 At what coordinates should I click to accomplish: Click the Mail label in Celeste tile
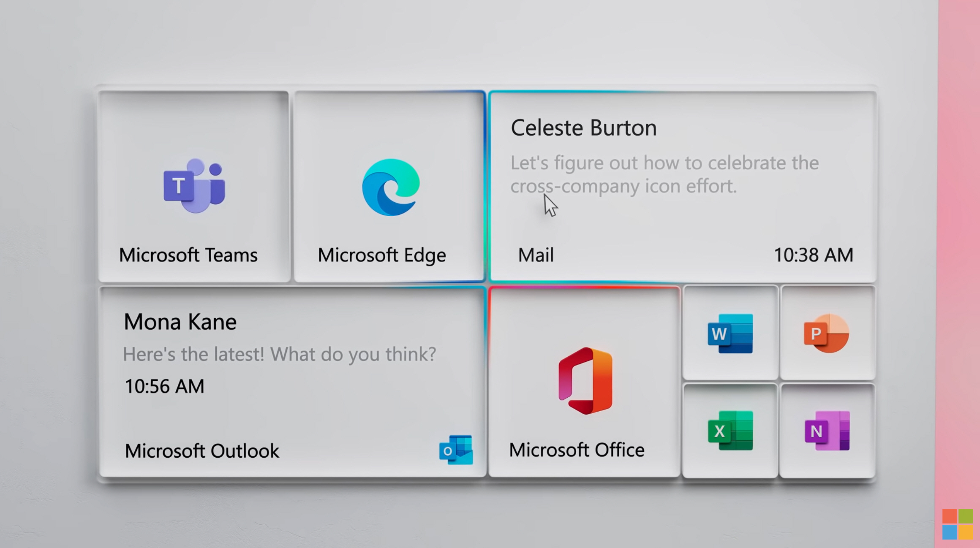coord(536,255)
